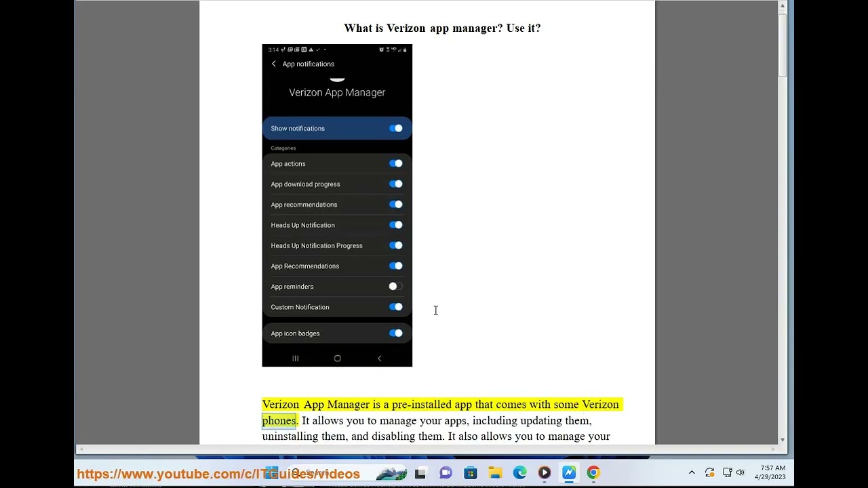Open the media player taskbar icon
Screen dimensions: 868x488
pos(545,473)
